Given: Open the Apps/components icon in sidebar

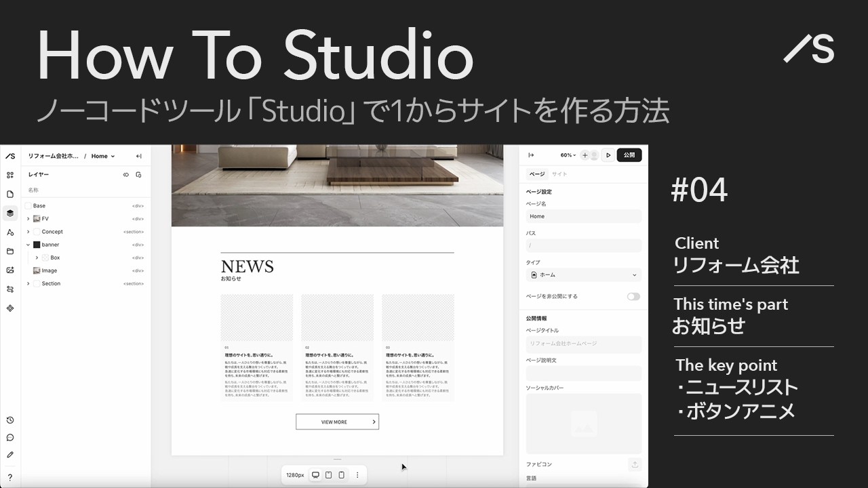Looking at the screenshot, I should click(10, 308).
